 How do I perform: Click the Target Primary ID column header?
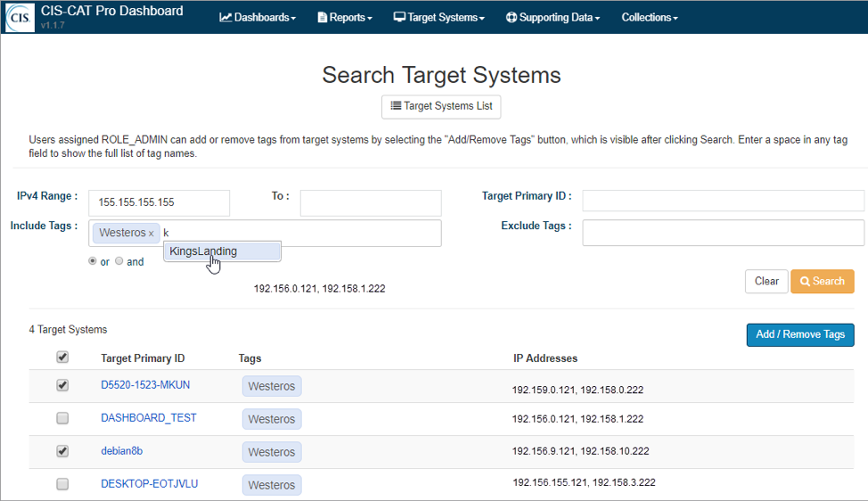143,358
